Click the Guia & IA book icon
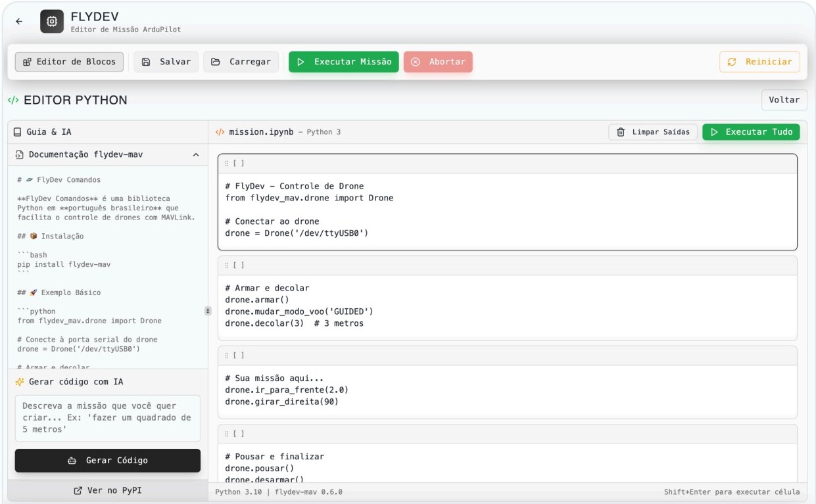The height and width of the screenshot is (504, 816). 18,132
